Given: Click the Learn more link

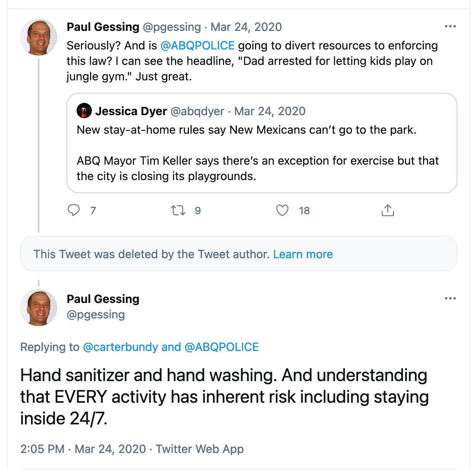Looking at the screenshot, I should coord(303,254).
